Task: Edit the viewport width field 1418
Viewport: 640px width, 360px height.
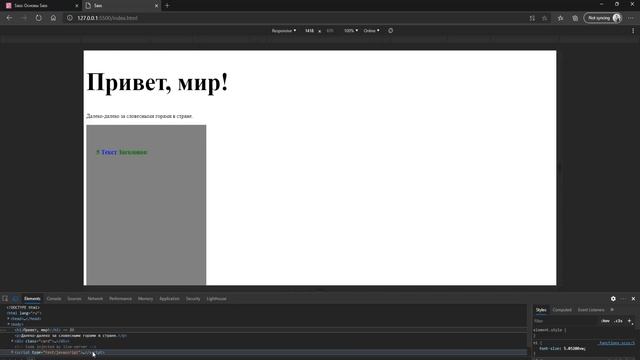Action: pos(309,31)
